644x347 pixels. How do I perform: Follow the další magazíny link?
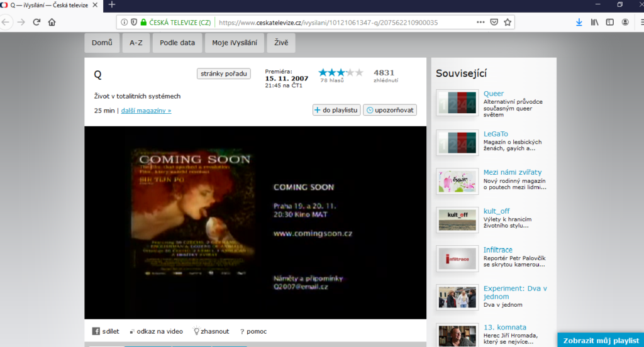[x=146, y=111]
